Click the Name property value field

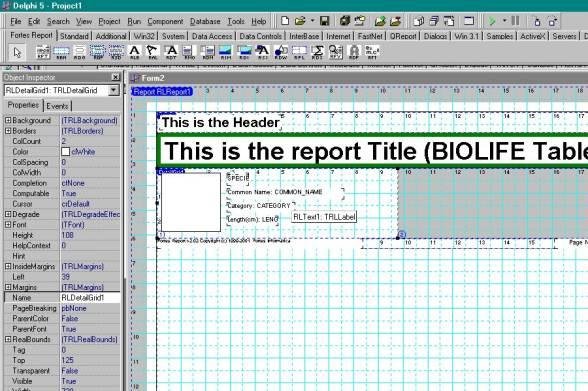[90, 297]
